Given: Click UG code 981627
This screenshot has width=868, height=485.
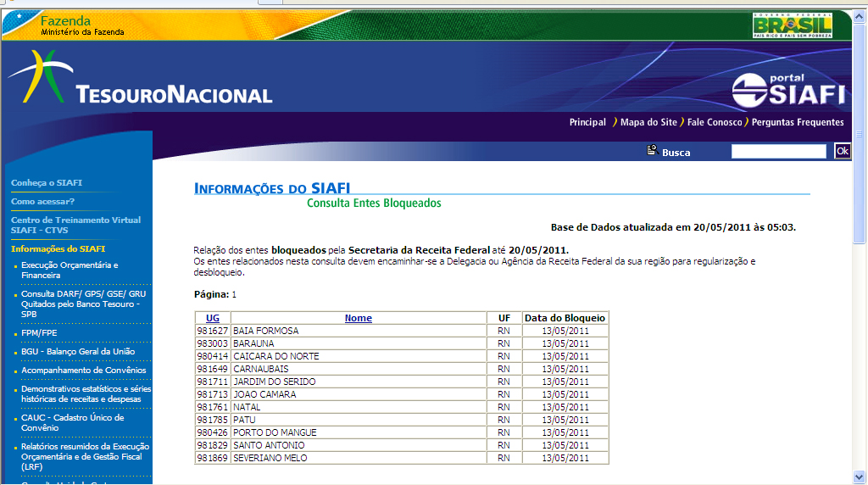Looking at the screenshot, I should tap(212, 331).
